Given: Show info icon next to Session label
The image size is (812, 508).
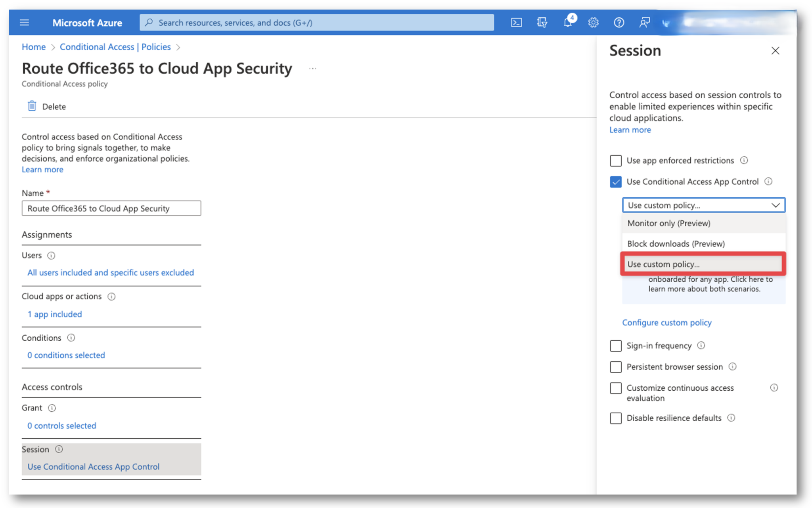Looking at the screenshot, I should [59, 449].
